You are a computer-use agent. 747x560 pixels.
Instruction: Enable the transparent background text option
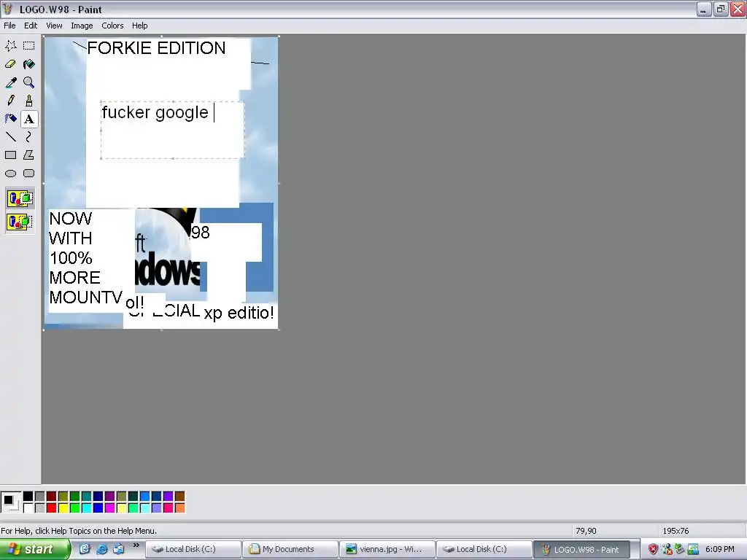(20, 222)
